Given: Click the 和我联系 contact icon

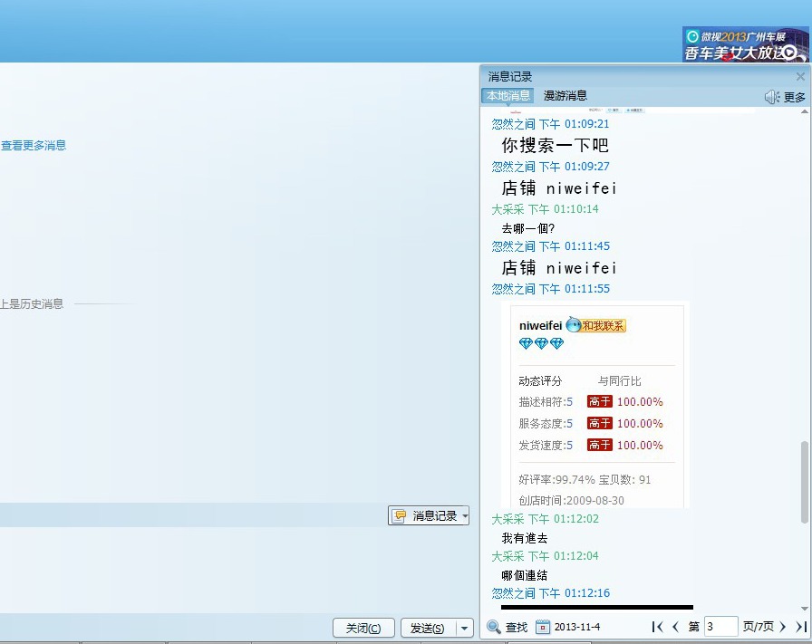Looking at the screenshot, I should [596, 325].
